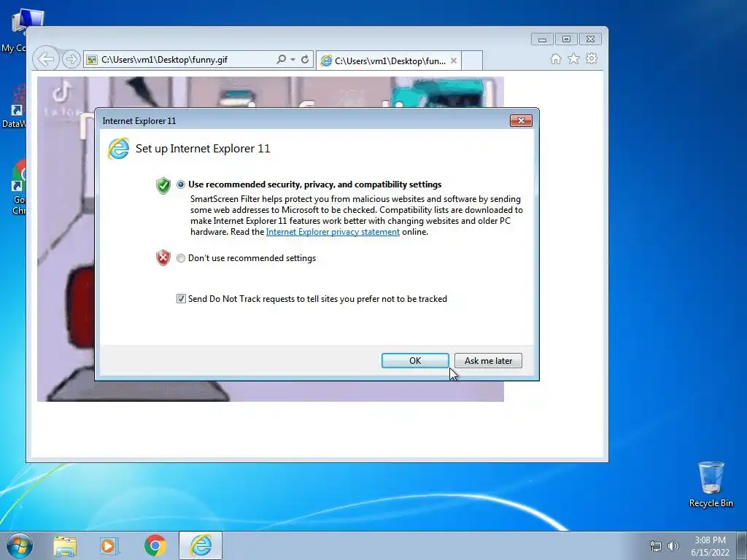Click the Show desktop button at taskbar edge
The height and width of the screenshot is (560, 747).
coord(742,545)
